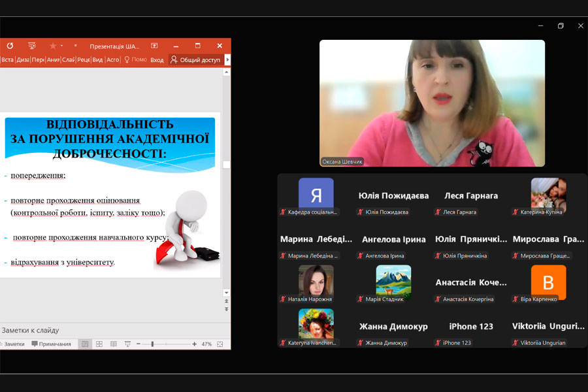Click the vertical scrollbar down arrow
The image size is (588, 392).
(x=227, y=293)
